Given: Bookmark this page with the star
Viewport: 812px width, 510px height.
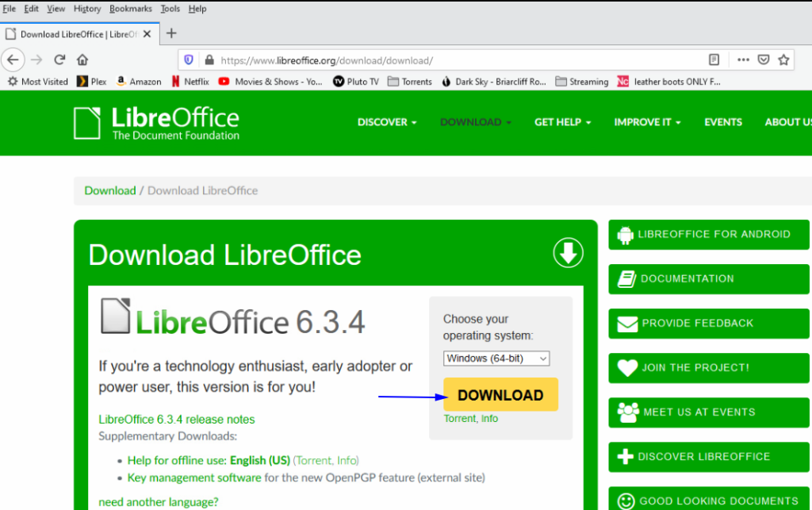Looking at the screenshot, I should [783, 60].
